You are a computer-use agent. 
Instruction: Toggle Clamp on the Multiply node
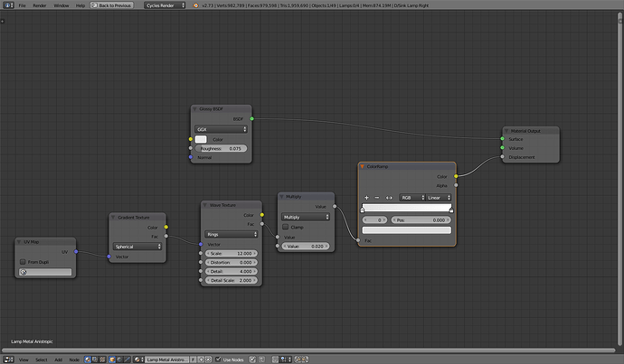click(286, 227)
